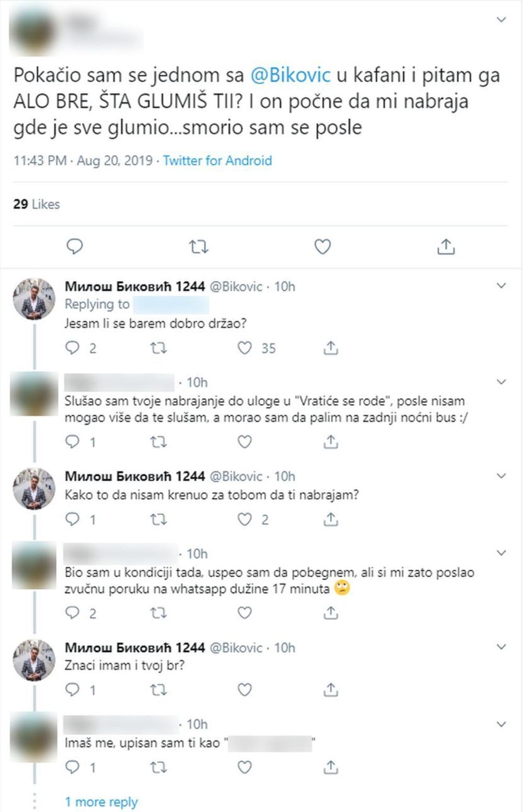
Task: Share the reply "Znaci imam i tvoj br?"
Action: click(331, 690)
